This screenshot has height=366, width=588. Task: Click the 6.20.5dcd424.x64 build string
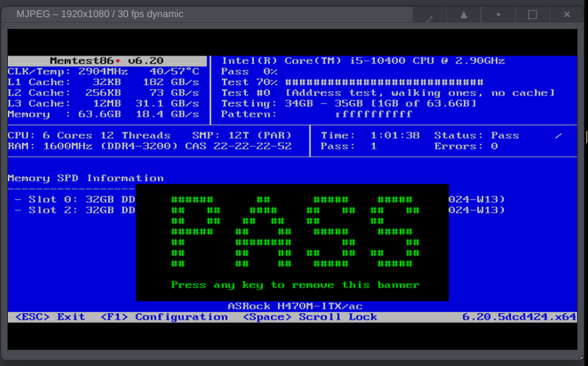point(519,317)
